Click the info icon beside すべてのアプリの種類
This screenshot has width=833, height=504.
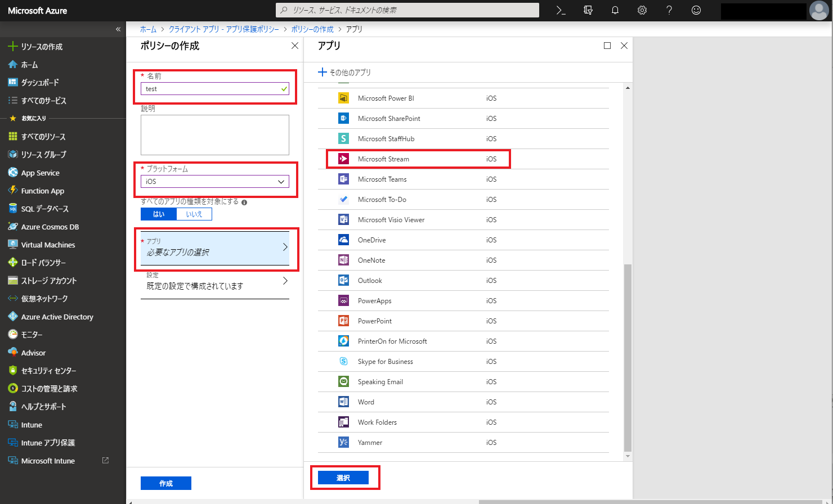click(244, 202)
